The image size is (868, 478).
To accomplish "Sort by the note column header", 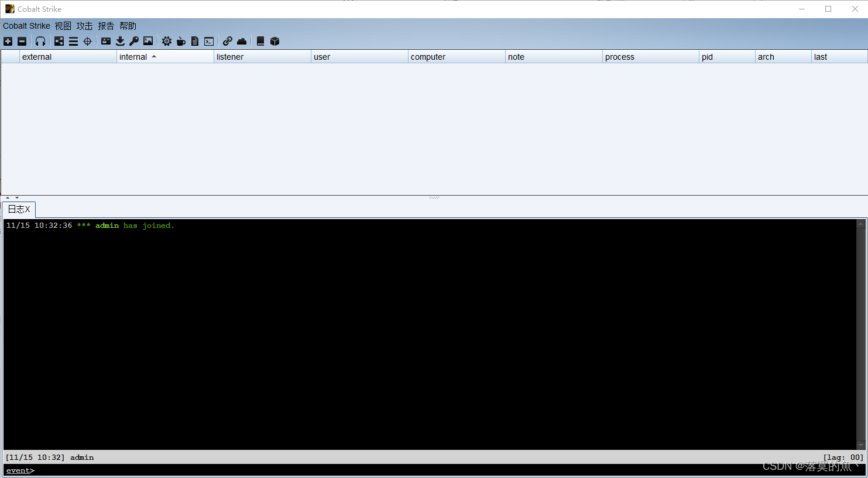I will tap(554, 57).
